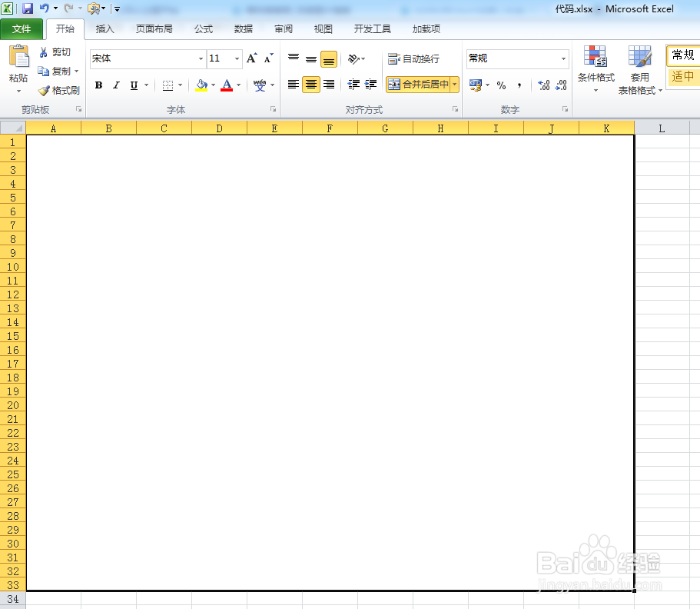
Task: Toggle center horizontal alignment
Action: point(311,84)
